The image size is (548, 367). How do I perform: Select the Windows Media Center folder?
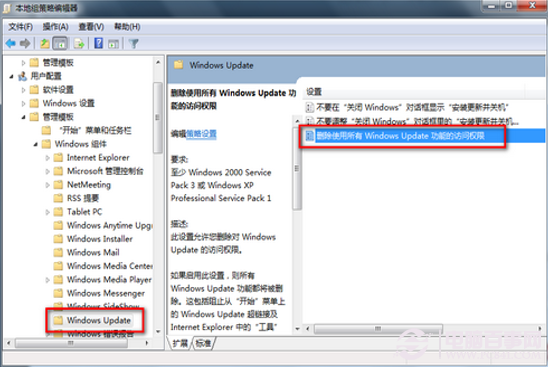click(110, 266)
